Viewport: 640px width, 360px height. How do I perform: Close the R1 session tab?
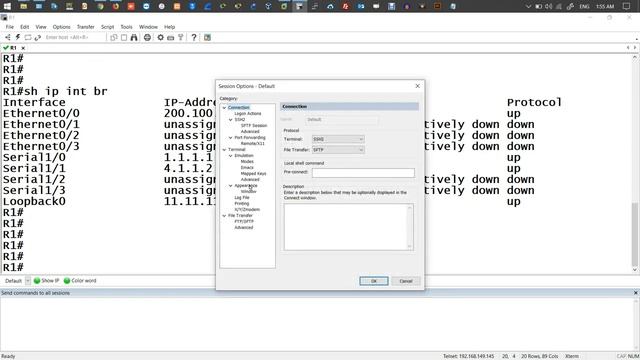pos(23,48)
